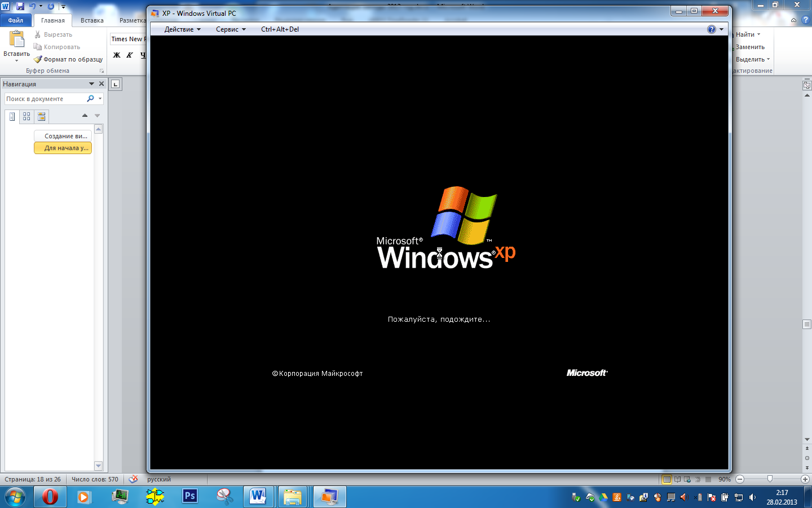This screenshot has height=508, width=812.
Task: Click the Вставить paste icon
Action: [17, 39]
